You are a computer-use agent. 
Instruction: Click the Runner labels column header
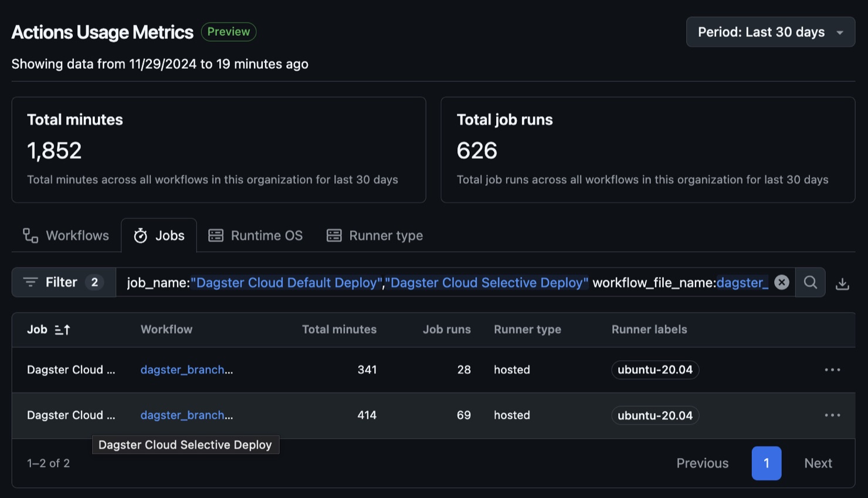[x=649, y=330]
